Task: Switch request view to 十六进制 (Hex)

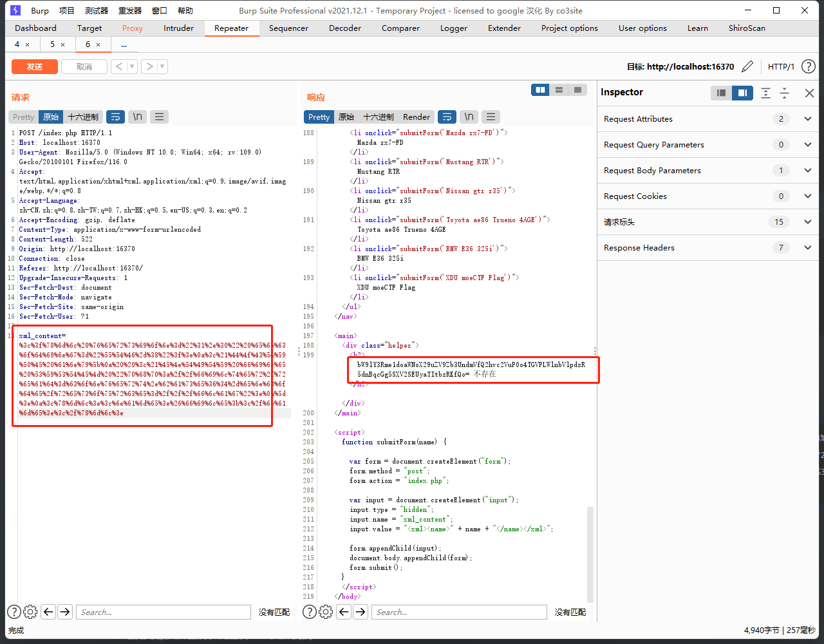Action: tap(83, 117)
